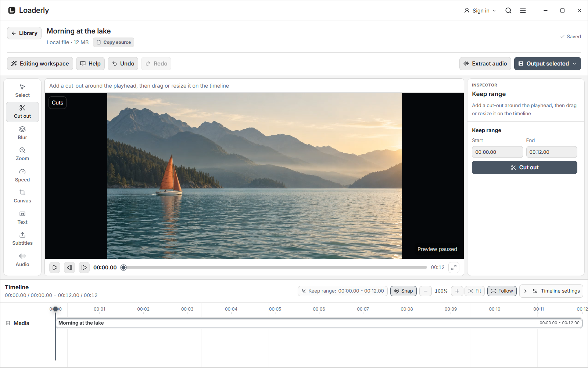This screenshot has height=368, width=588.
Task: Click the video preview image
Action: click(254, 176)
